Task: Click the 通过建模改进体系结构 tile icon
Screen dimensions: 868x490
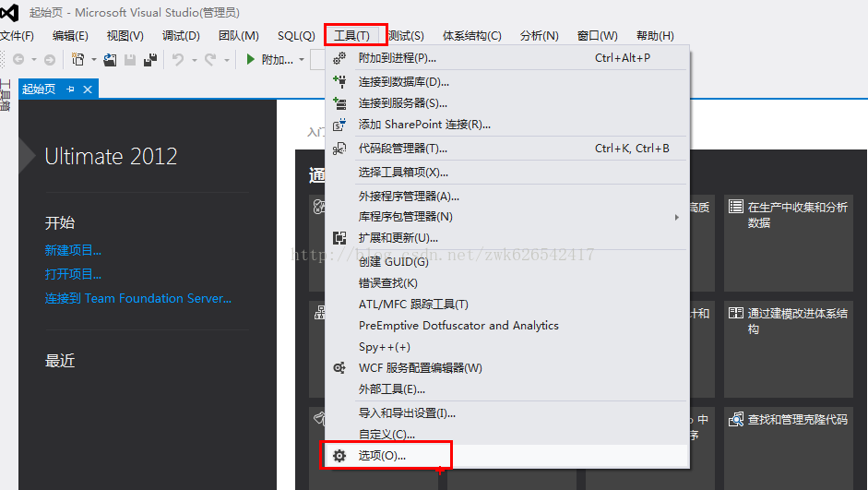Action: 736,313
